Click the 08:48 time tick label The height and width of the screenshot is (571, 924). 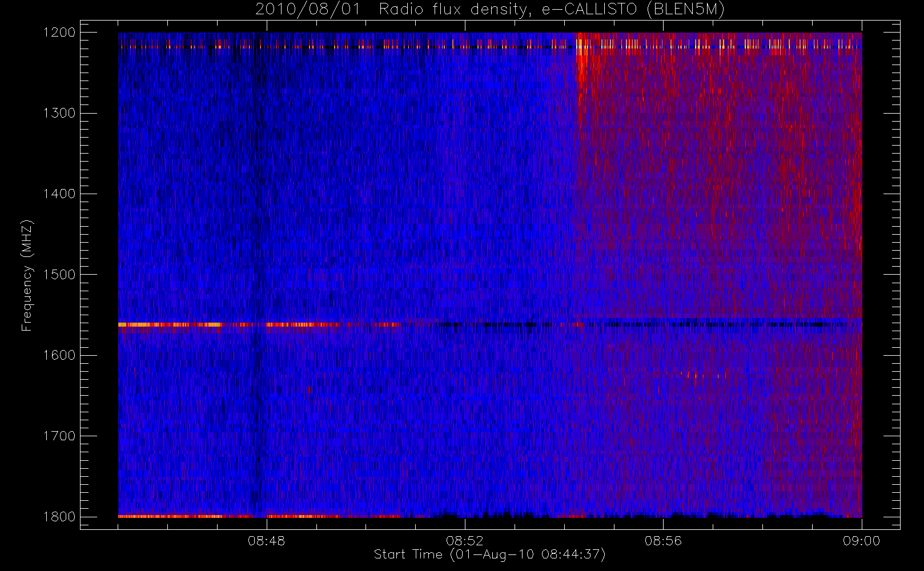point(267,541)
